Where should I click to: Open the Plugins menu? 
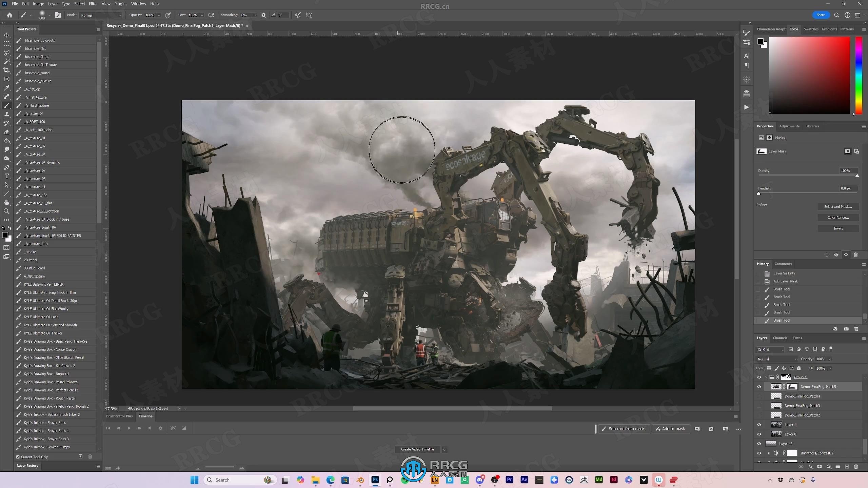click(121, 4)
